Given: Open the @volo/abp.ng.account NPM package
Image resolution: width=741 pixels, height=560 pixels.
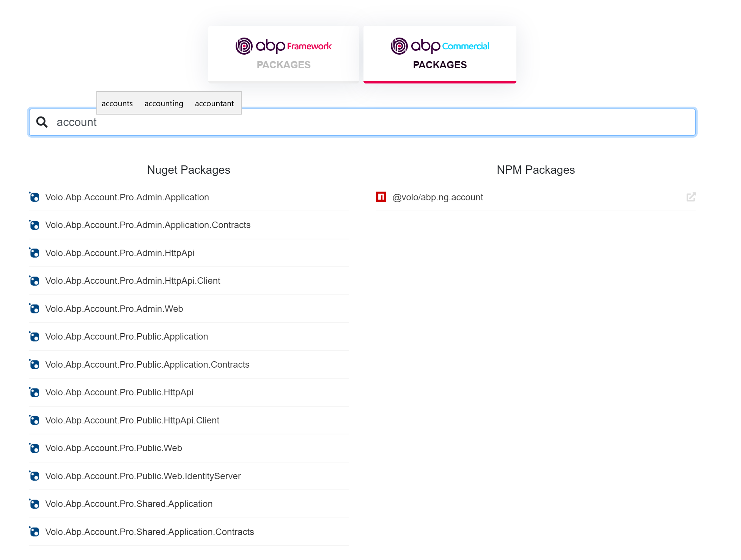Looking at the screenshot, I should pyautogui.click(x=437, y=197).
